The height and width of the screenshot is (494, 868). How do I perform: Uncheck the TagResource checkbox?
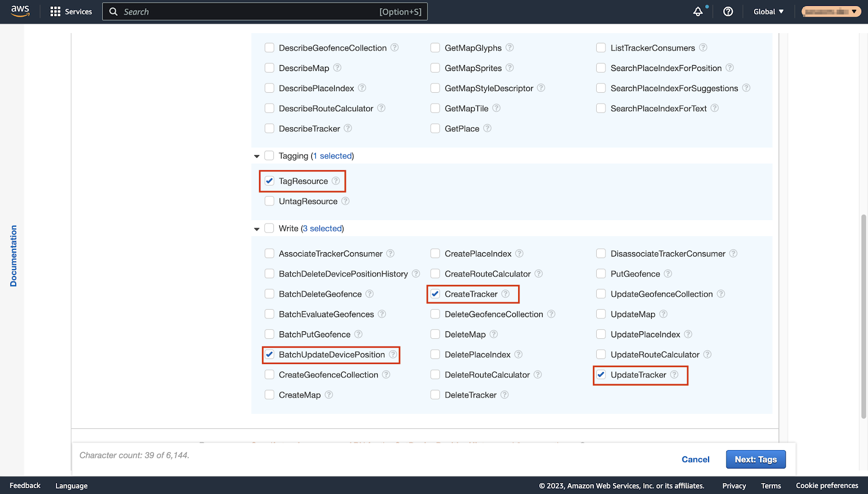tap(270, 181)
